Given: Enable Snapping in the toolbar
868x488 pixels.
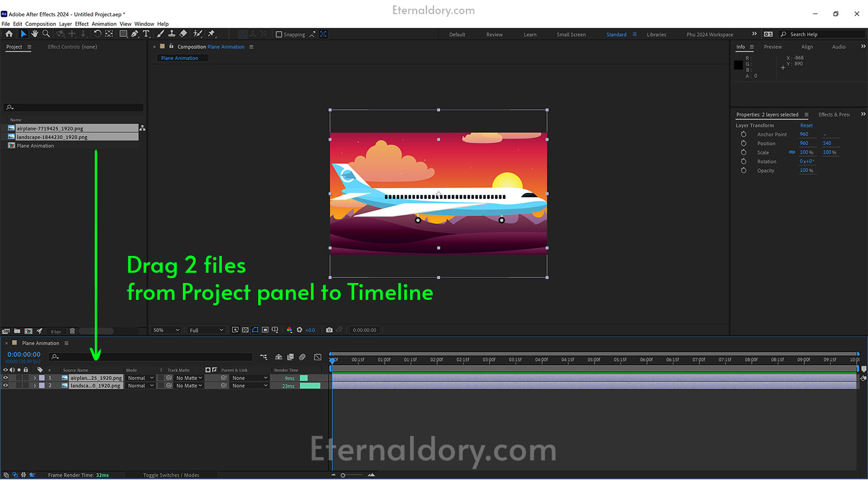Looking at the screenshot, I should 278,34.
